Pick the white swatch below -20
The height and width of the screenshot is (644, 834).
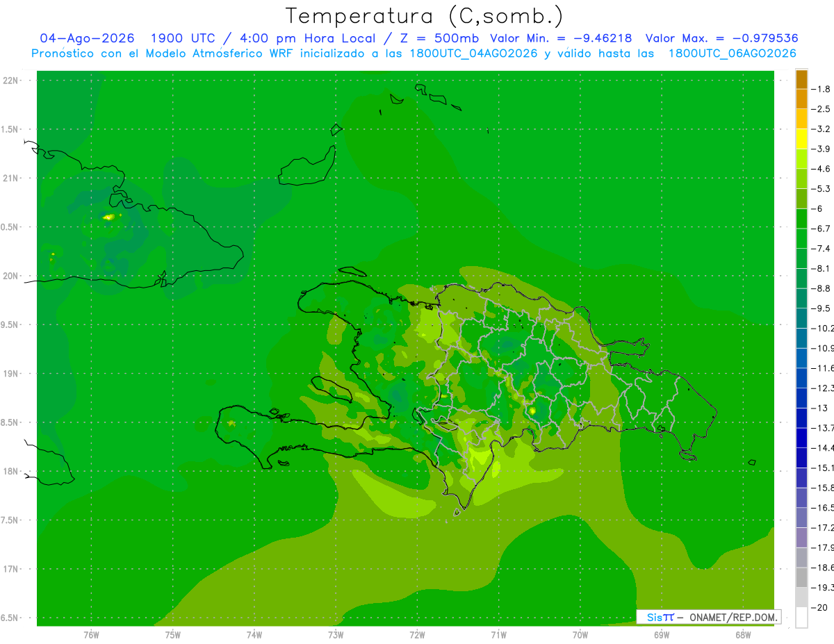(801, 617)
